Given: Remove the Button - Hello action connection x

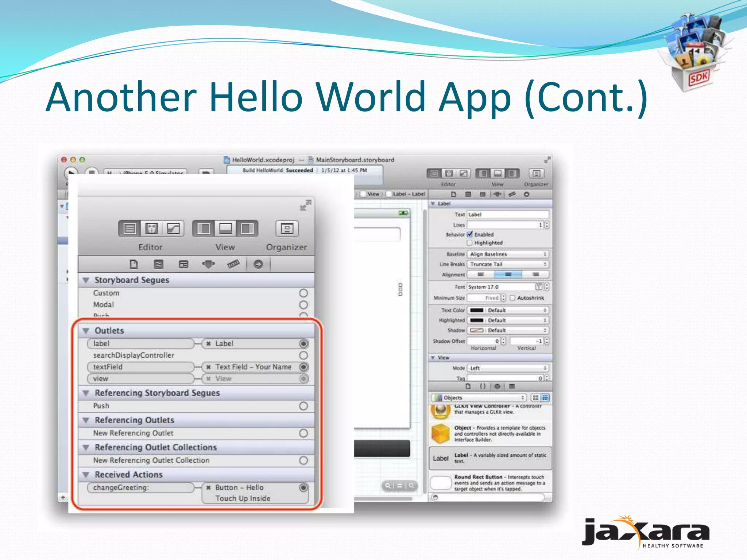Looking at the screenshot, I should pos(209,488).
